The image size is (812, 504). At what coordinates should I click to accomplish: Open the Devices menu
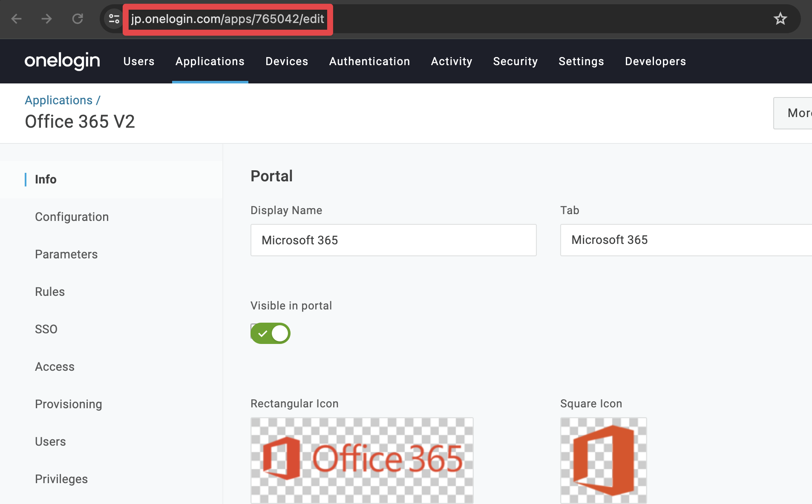click(287, 61)
